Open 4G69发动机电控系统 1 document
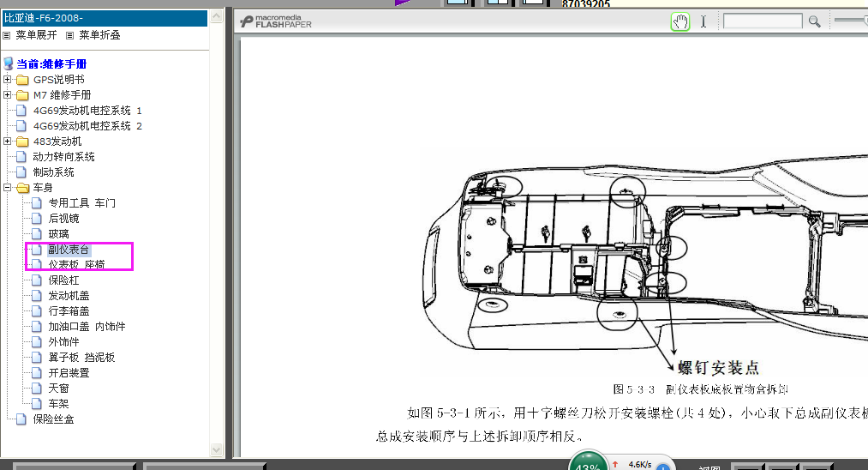Viewport: 868px width, 470px height. (x=86, y=111)
